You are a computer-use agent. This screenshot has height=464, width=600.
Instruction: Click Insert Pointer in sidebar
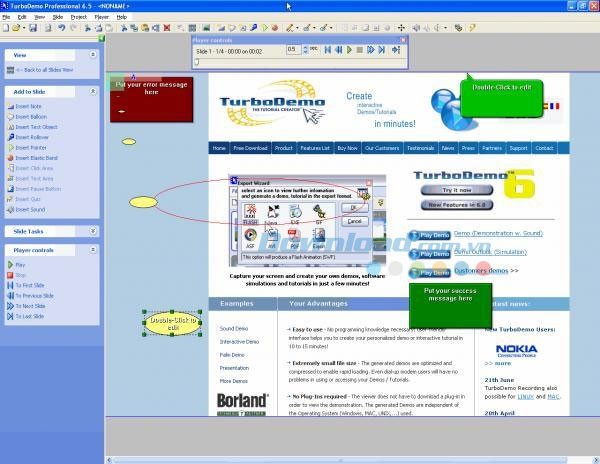[27, 148]
